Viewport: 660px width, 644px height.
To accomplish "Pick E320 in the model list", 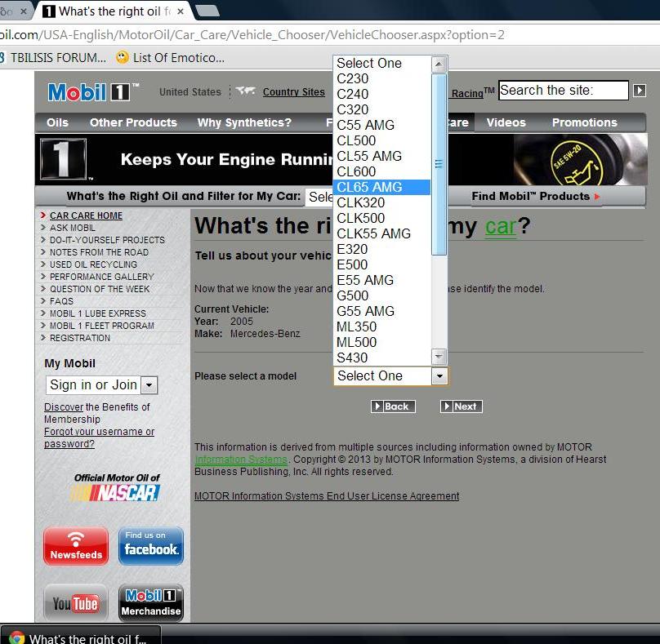I will pos(382,250).
